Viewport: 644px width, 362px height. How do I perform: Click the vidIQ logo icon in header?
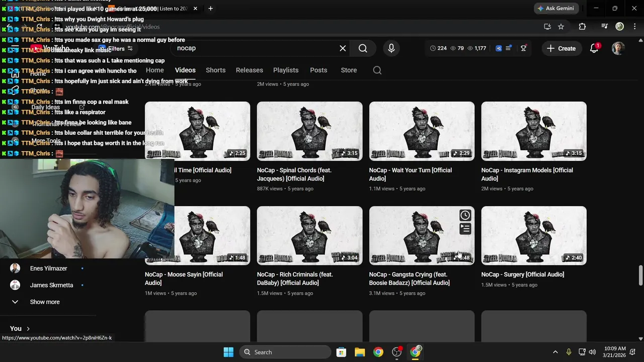pos(499,48)
